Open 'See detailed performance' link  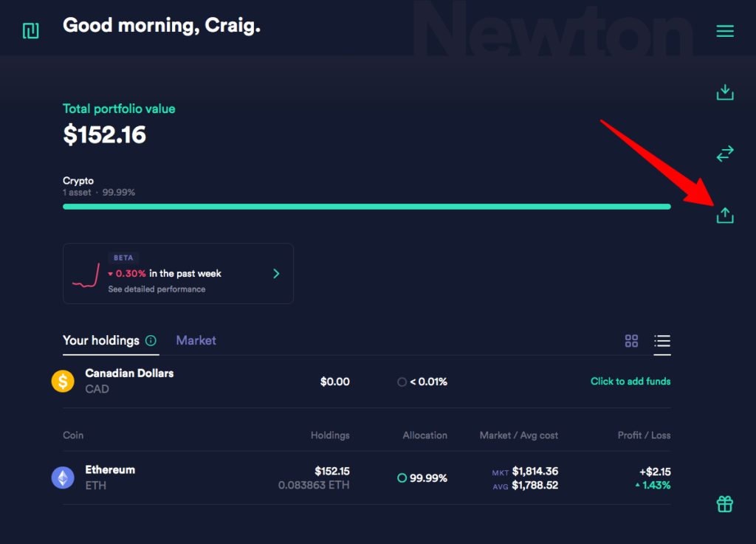coord(157,289)
